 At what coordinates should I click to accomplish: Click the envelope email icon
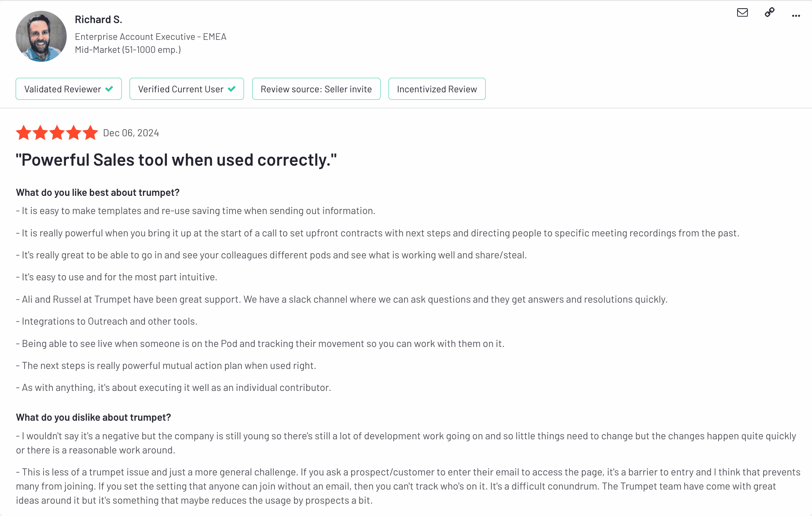coord(742,13)
